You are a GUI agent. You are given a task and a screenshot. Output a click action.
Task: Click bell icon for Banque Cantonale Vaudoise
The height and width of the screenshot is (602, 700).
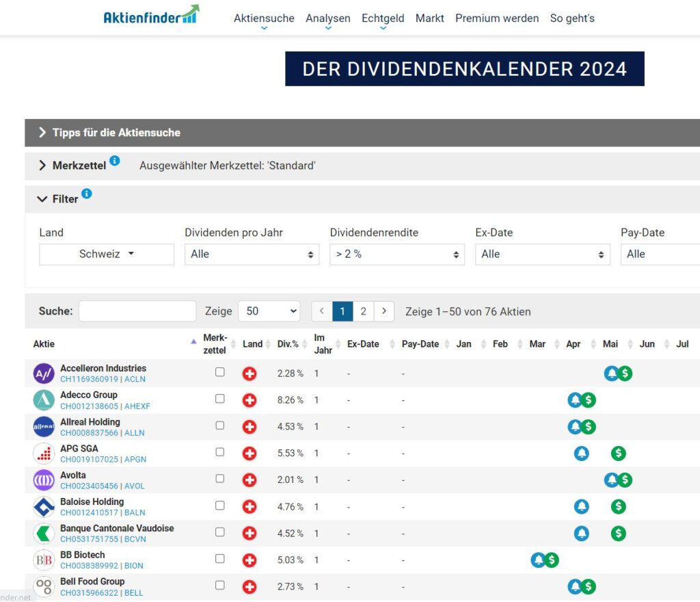(581, 533)
